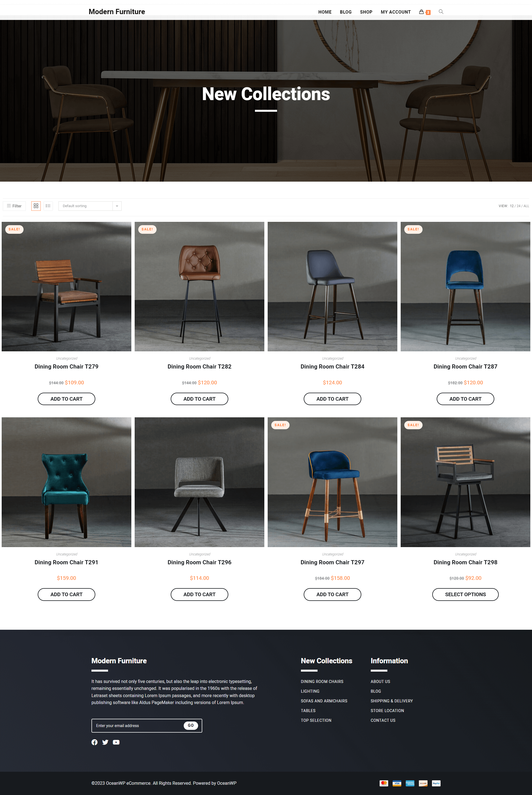This screenshot has width=532, height=795.
Task: Open the YouTube icon in footer
Action: tap(116, 742)
